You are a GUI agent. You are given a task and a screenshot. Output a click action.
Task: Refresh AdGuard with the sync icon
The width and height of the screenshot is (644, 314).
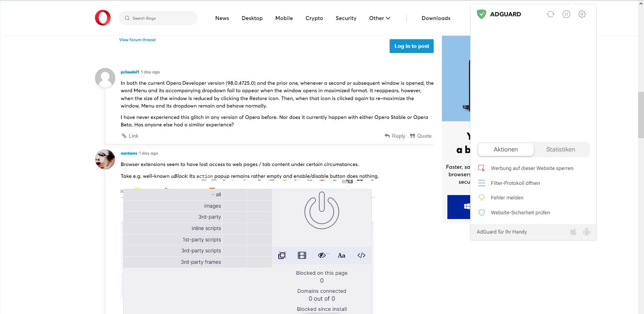[551, 14]
